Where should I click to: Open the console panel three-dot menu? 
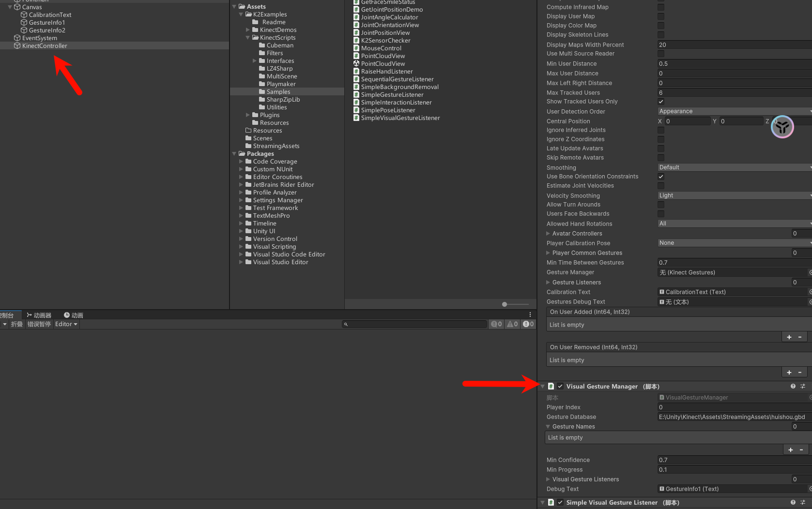click(x=530, y=314)
